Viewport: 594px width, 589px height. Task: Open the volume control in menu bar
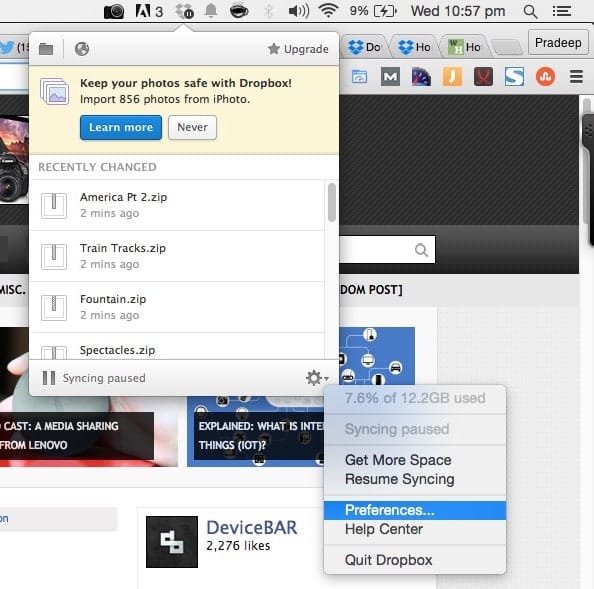pyautogui.click(x=299, y=11)
